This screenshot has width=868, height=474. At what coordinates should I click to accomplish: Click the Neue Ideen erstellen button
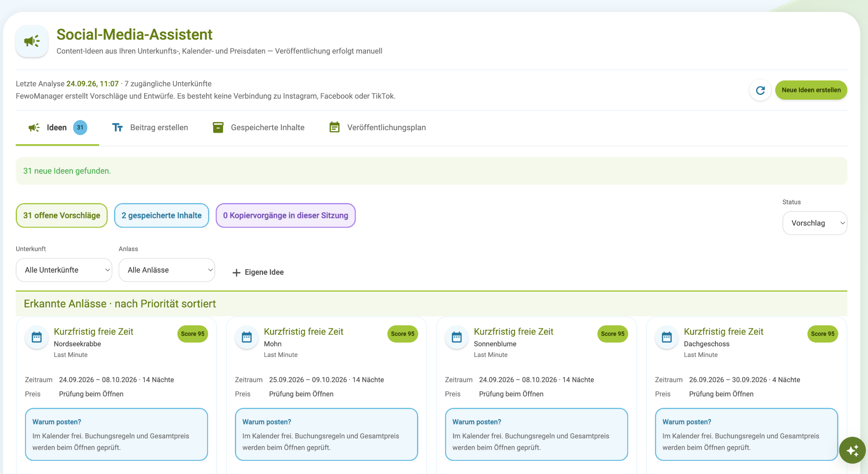click(x=811, y=90)
